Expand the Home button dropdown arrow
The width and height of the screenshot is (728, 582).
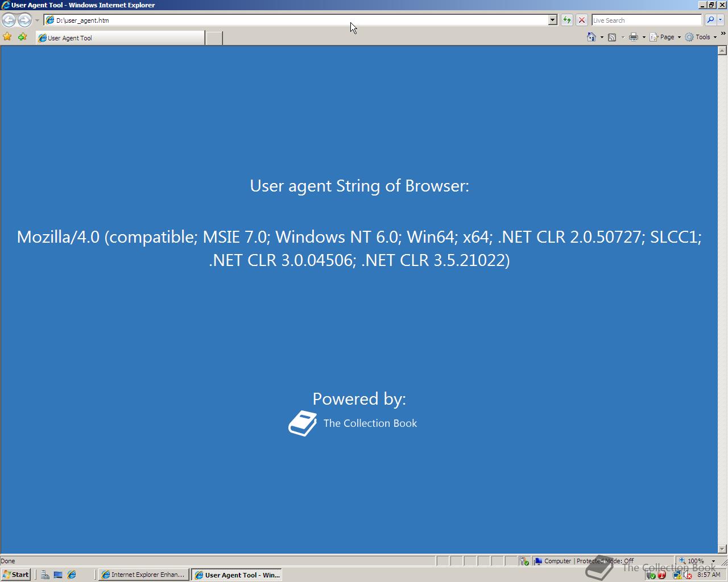602,37
